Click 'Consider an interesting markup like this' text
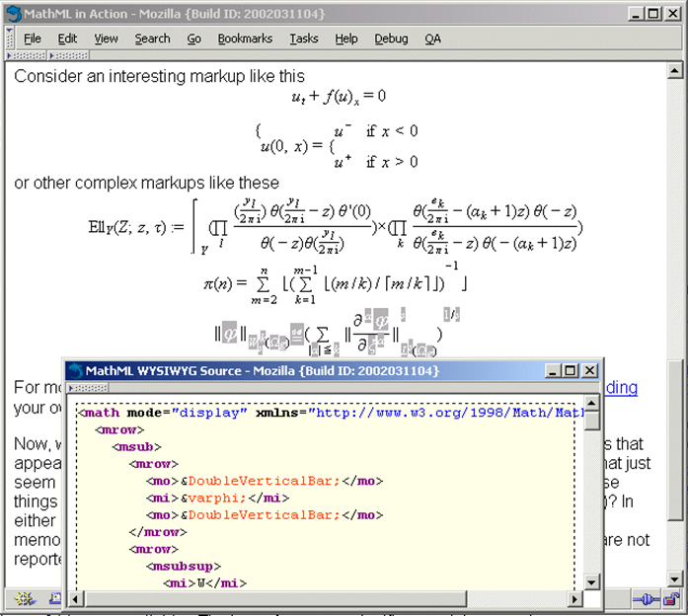Viewport: 688px width, 616px height. [159, 76]
